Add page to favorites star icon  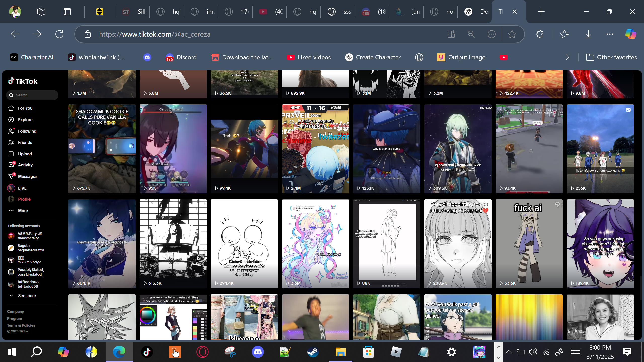[512, 34]
